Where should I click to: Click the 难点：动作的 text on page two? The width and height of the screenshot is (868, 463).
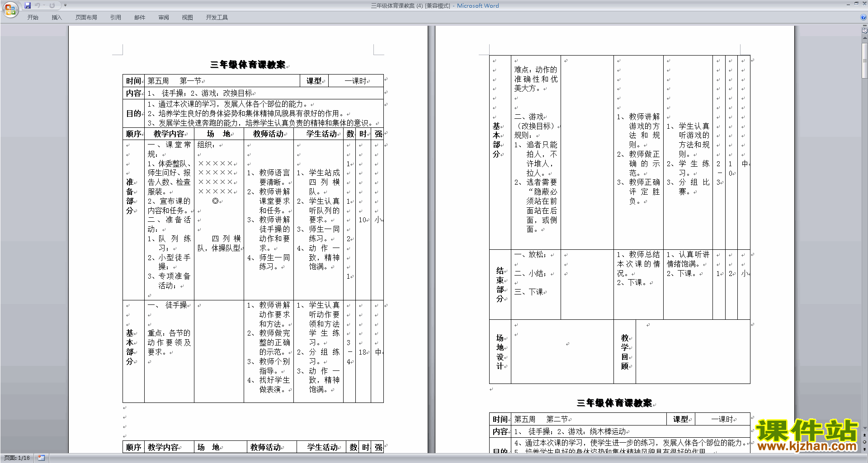click(x=536, y=70)
